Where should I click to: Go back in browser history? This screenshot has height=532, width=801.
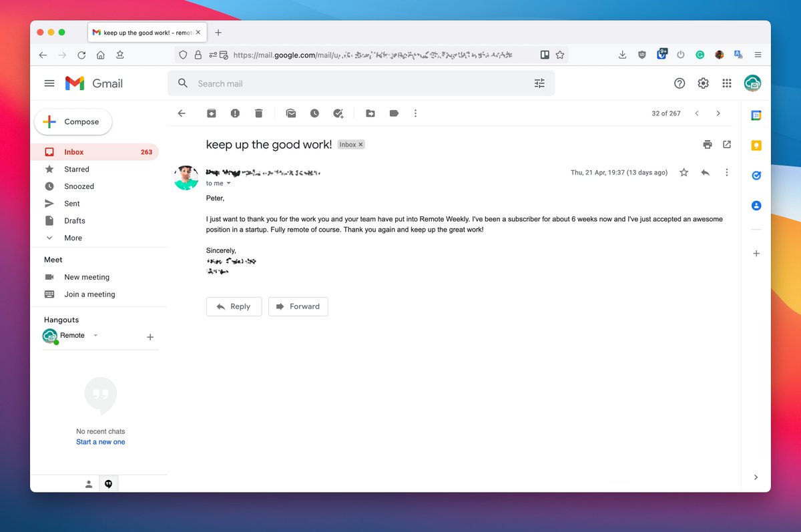pyautogui.click(x=43, y=55)
